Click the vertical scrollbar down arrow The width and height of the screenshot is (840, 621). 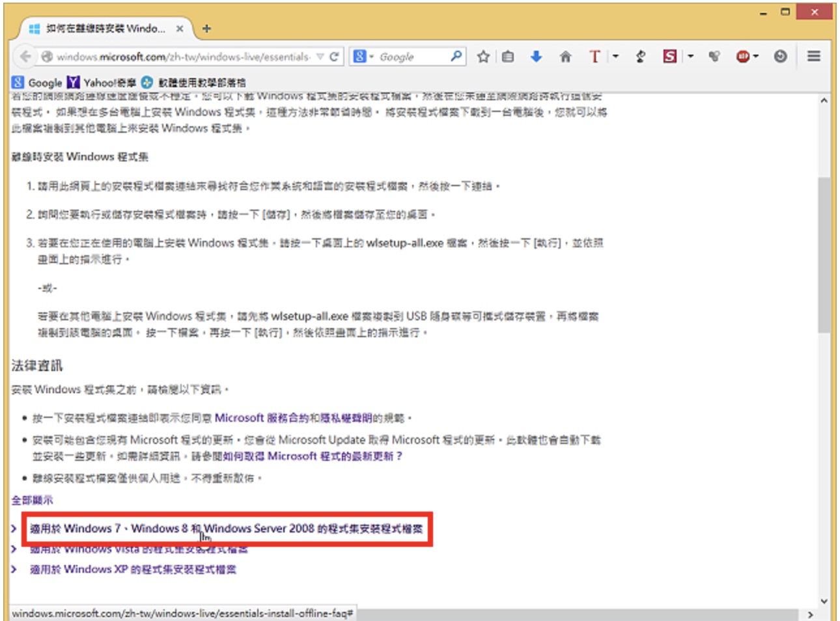(x=824, y=601)
